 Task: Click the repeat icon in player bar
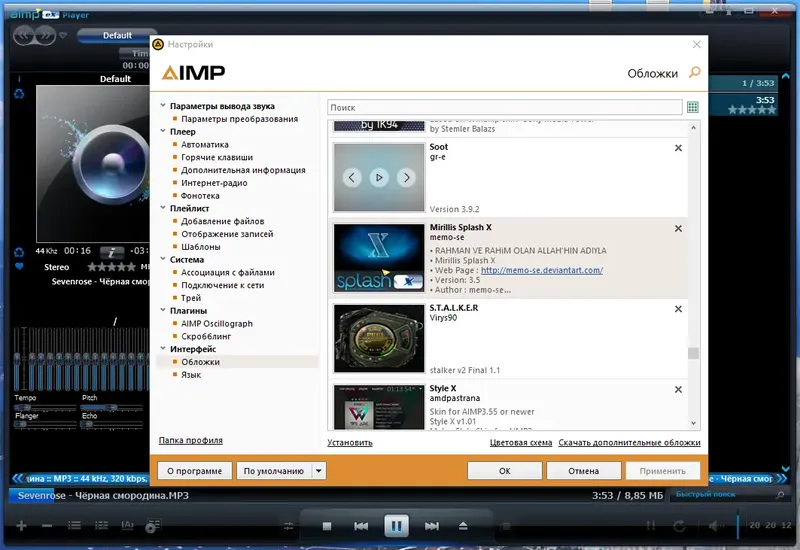679,526
